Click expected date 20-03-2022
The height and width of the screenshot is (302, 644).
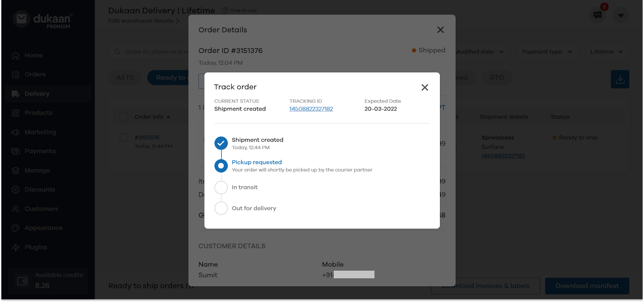coord(381,109)
